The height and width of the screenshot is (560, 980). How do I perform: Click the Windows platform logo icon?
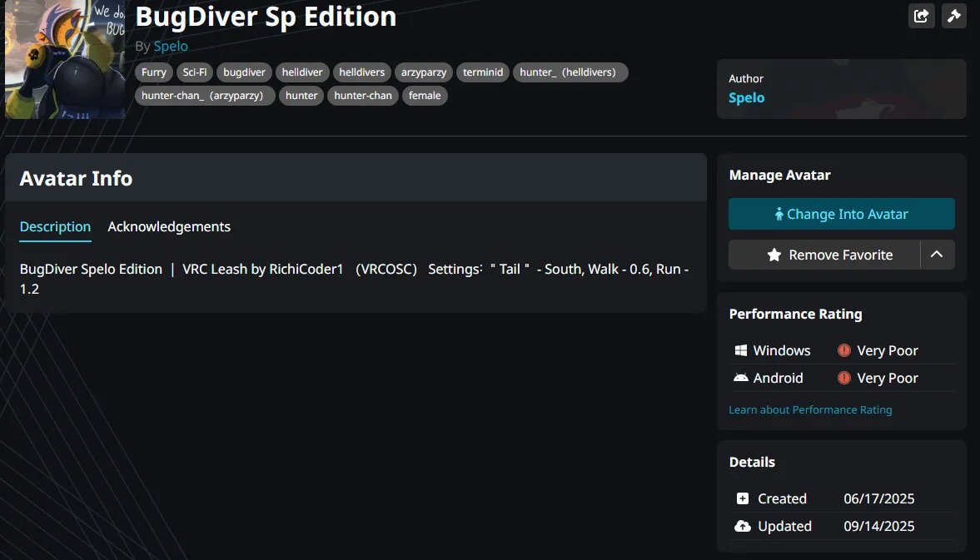741,350
